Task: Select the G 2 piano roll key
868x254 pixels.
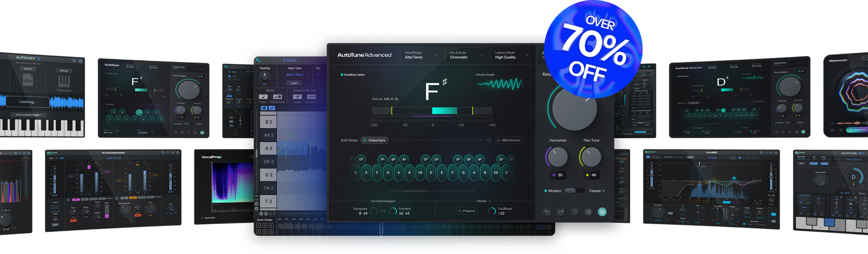Action: pyautogui.click(x=269, y=175)
